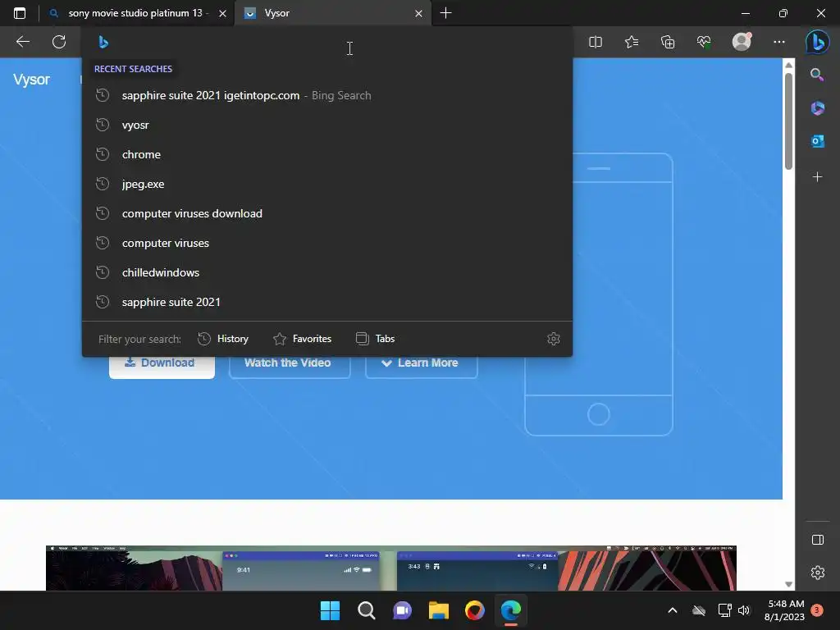This screenshot has height=630, width=840.
Task: Open the notification count badge
Action: 817,610
